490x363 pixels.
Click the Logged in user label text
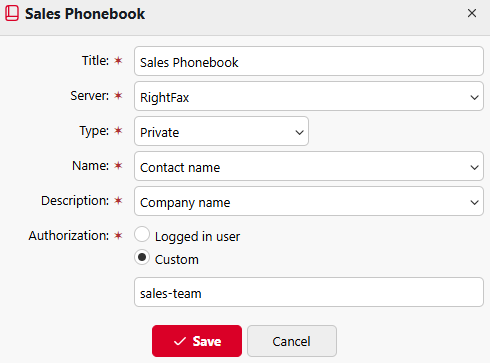coord(197,237)
